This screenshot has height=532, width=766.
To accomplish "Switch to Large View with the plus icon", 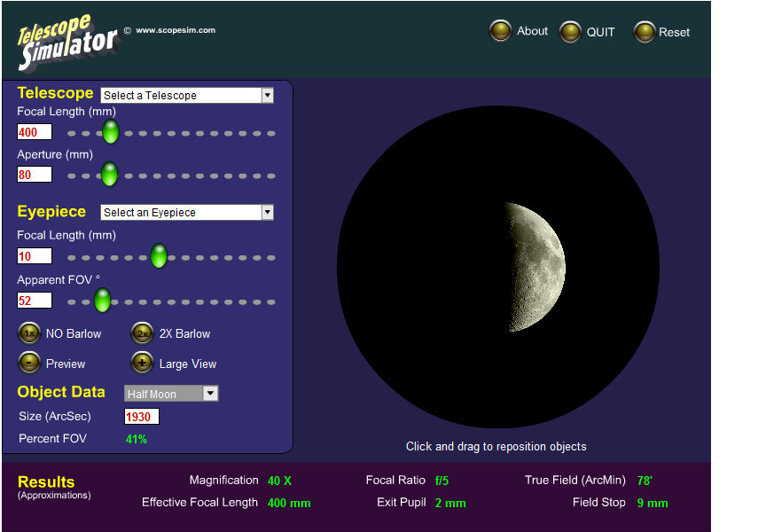I will click(x=142, y=363).
